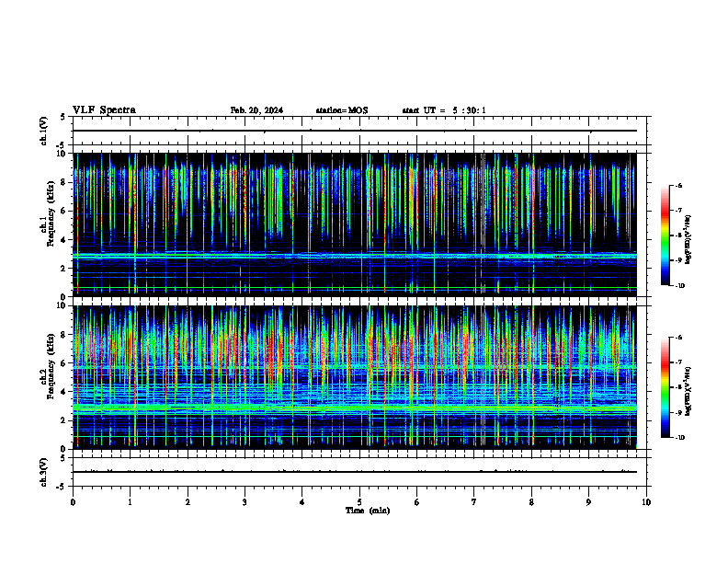728x563 pixels.
Task: Click the time axis tick label "7"
Action: coord(474,502)
